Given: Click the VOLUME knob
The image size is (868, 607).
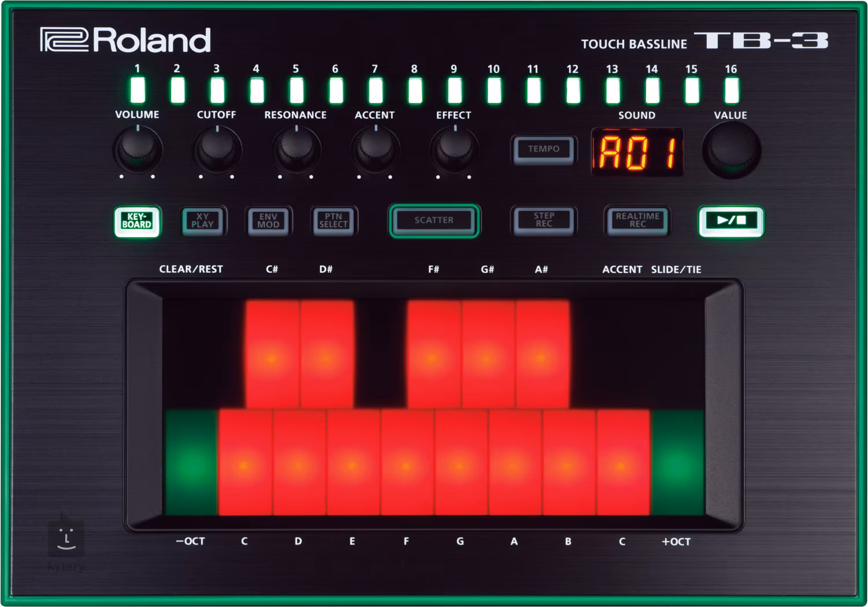Looking at the screenshot, I should [138, 149].
